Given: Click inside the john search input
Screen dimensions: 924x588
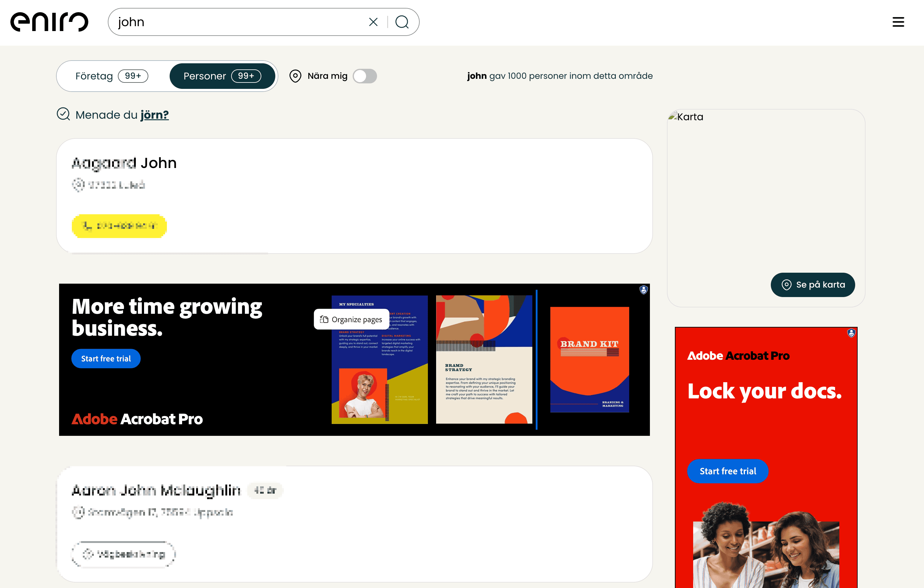Looking at the screenshot, I should (238, 22).
